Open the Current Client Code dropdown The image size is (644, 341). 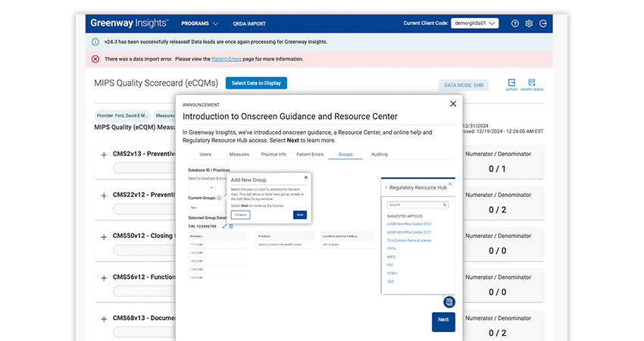tap(474, 23)
